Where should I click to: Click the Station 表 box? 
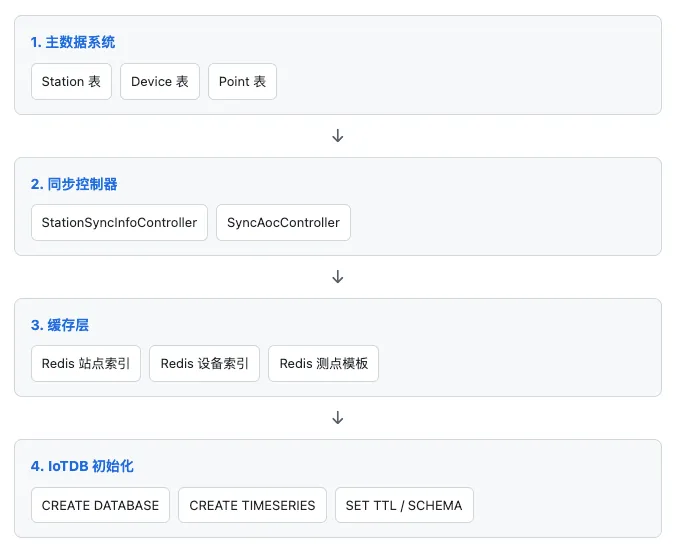[x=71, y=82]
